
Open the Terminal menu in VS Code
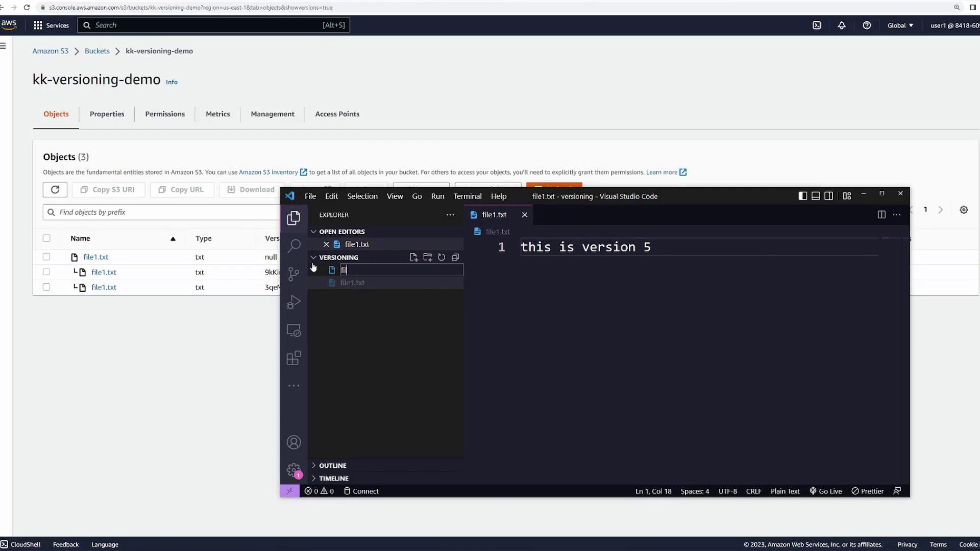[467, 196]
